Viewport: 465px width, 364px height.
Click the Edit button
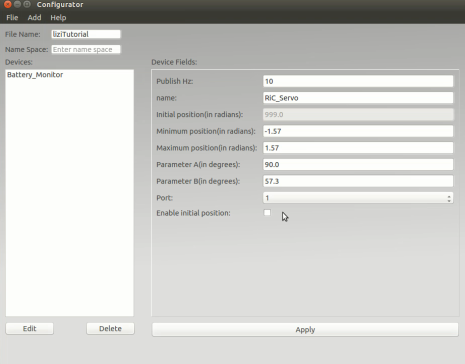point(30,328)
